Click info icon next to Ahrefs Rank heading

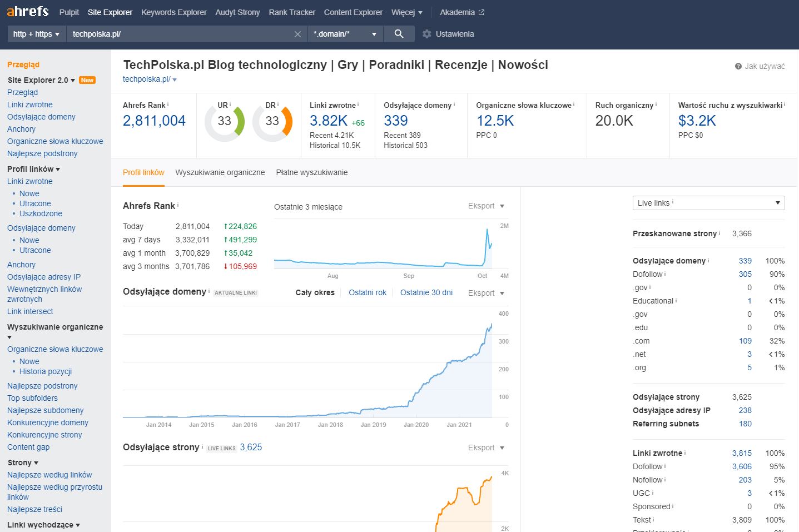178,205
